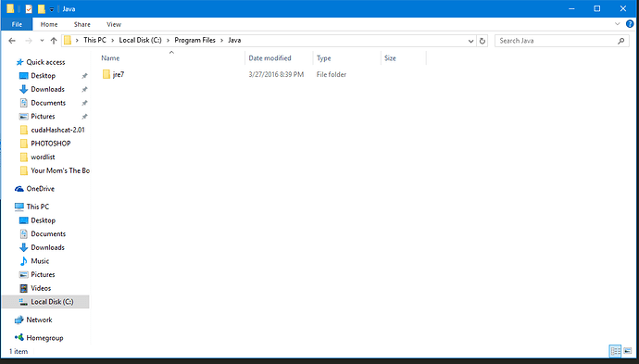Open Desktop under This PC

(x=43, y=220)
